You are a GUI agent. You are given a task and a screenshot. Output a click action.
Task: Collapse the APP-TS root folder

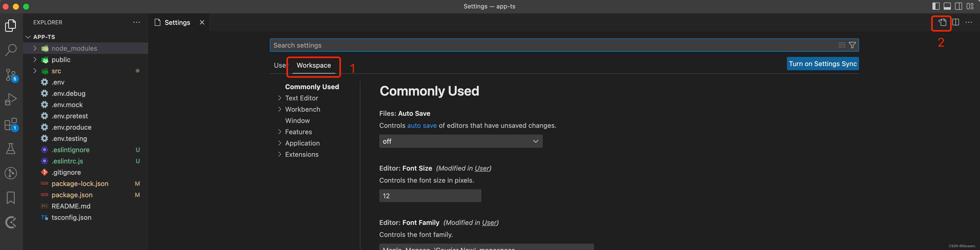pyautogui.click(x=28, y=37)
